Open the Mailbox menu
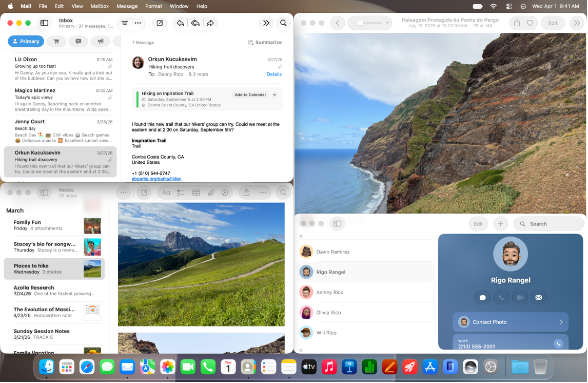 click(100, 6)
